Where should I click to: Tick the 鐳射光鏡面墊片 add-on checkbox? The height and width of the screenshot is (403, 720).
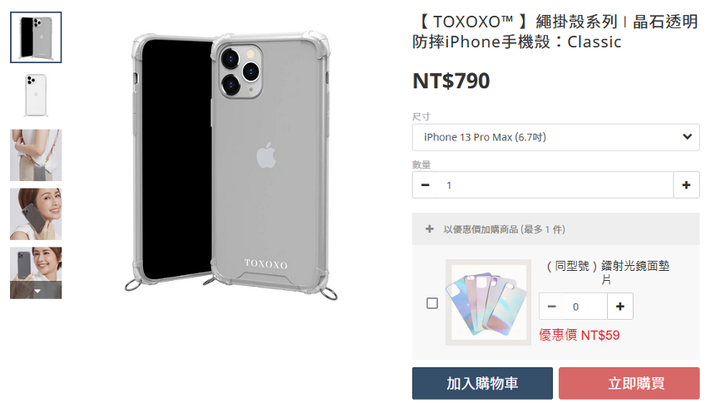pyautogui.click(x=432, y=303)
